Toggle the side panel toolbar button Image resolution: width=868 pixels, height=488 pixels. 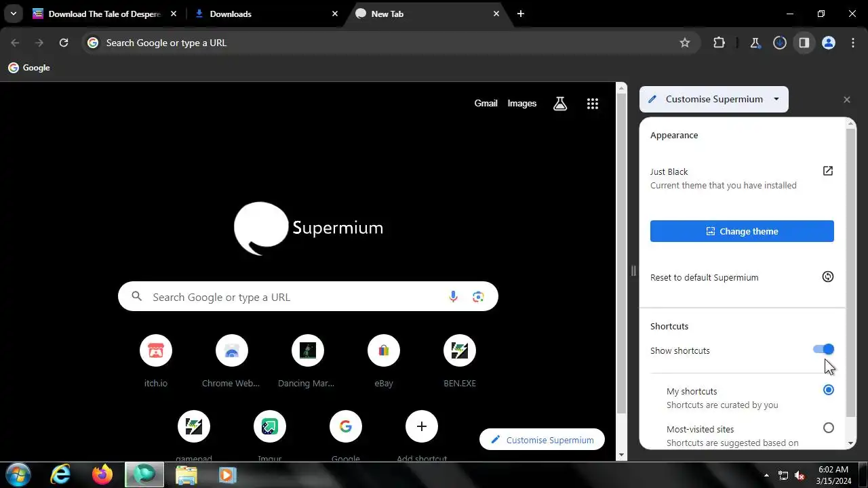(x=804, y=43)
